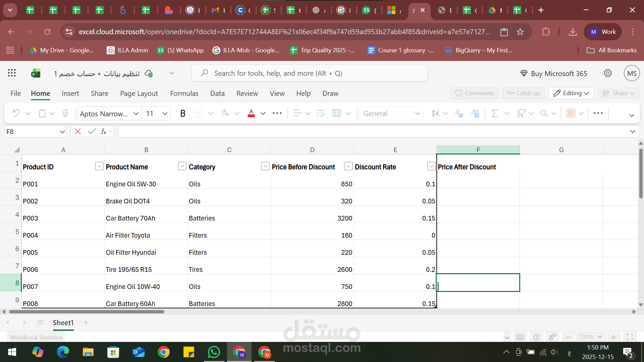
Task: Switch to the Page Layout tab
Action: pyautogui.click(x=139, y=94)
